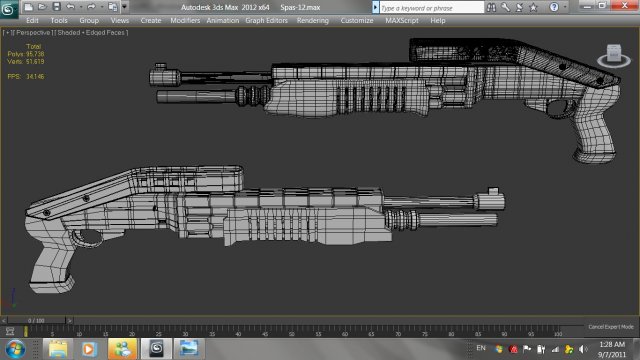
Task: Click the binoculars search icon
Action: coord(491,7)
